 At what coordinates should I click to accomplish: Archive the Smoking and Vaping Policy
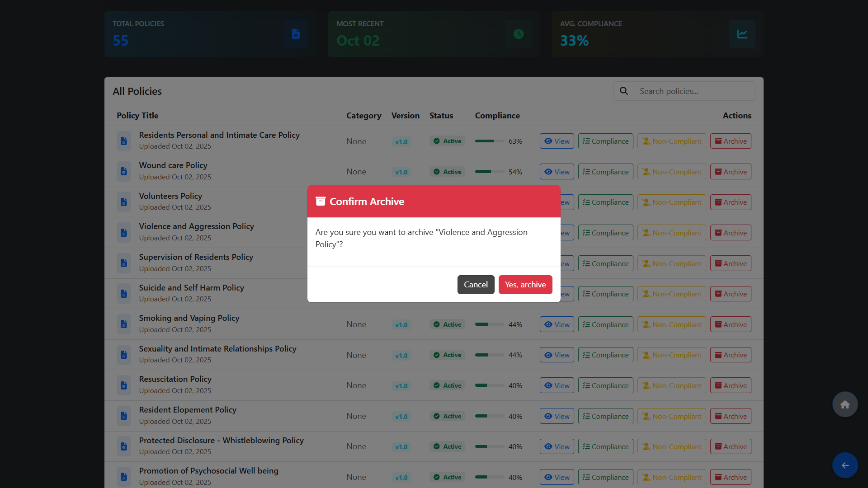pos(731,324)
